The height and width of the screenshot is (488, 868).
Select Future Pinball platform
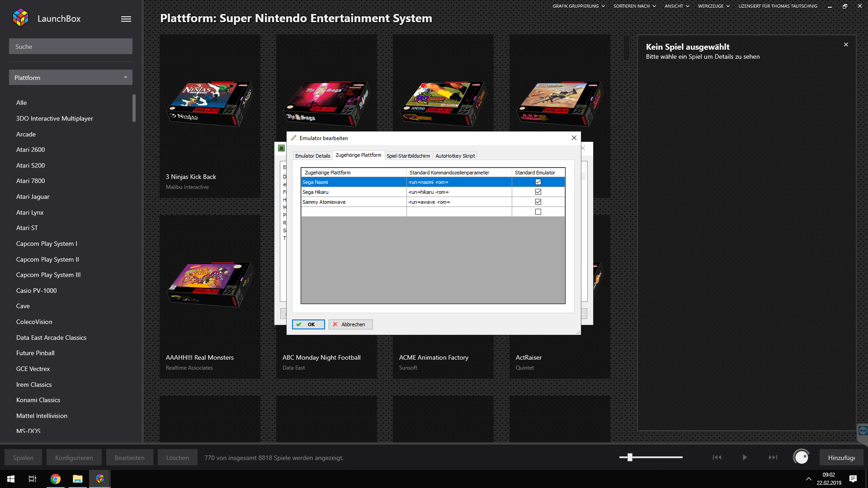(35, 353)
